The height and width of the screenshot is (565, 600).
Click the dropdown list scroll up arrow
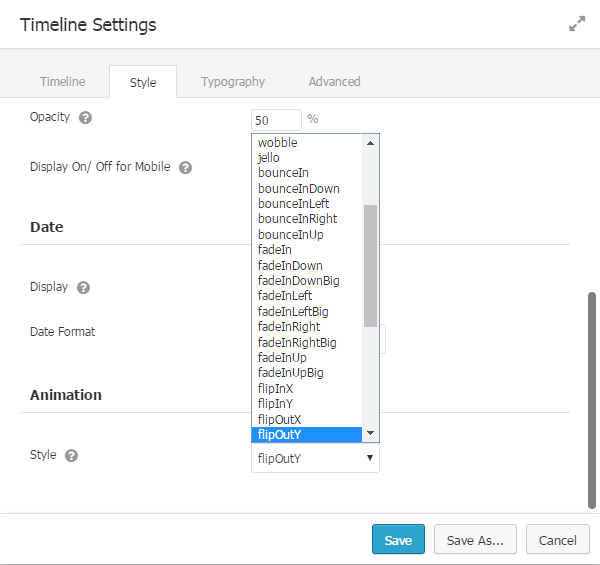(x=370, y=143)
